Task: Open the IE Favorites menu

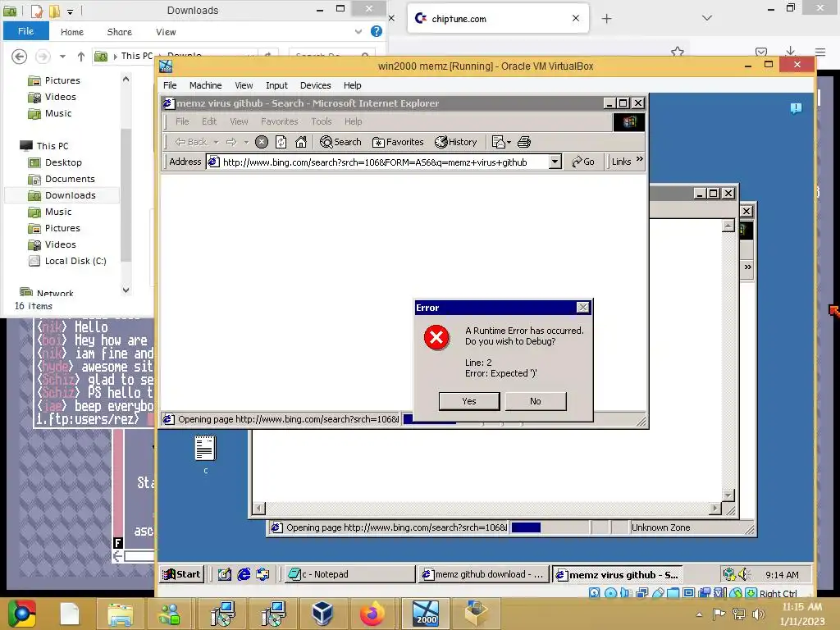Action: pyautogui.click(x=279, y=121)
